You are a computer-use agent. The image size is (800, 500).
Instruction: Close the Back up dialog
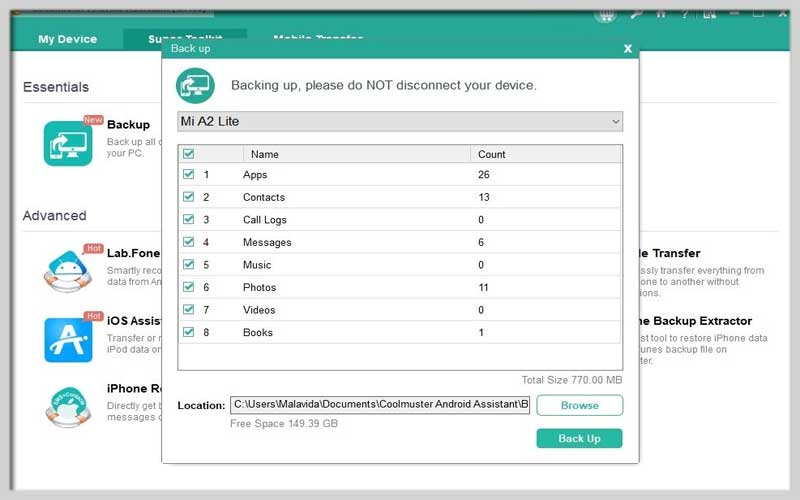click(628, 48)
